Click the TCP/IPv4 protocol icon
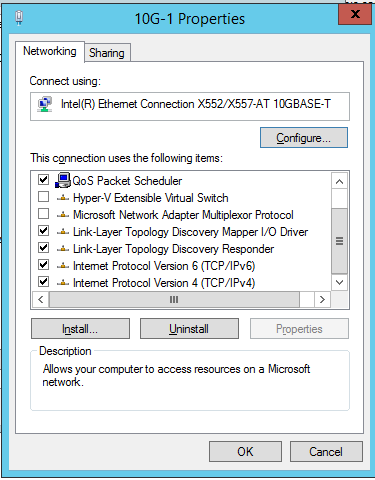Image resolution: width=375 pixels, height=480 pixels. 63,283
